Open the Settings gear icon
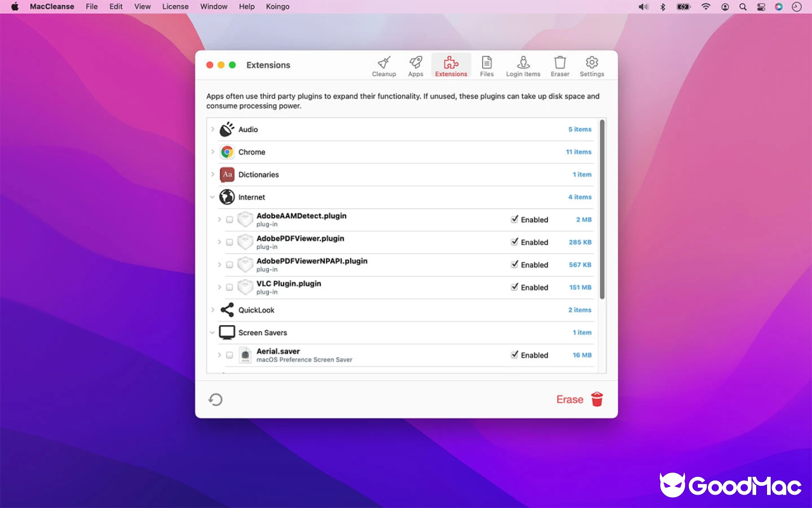 pyautogui.click(x=591, y=63)
